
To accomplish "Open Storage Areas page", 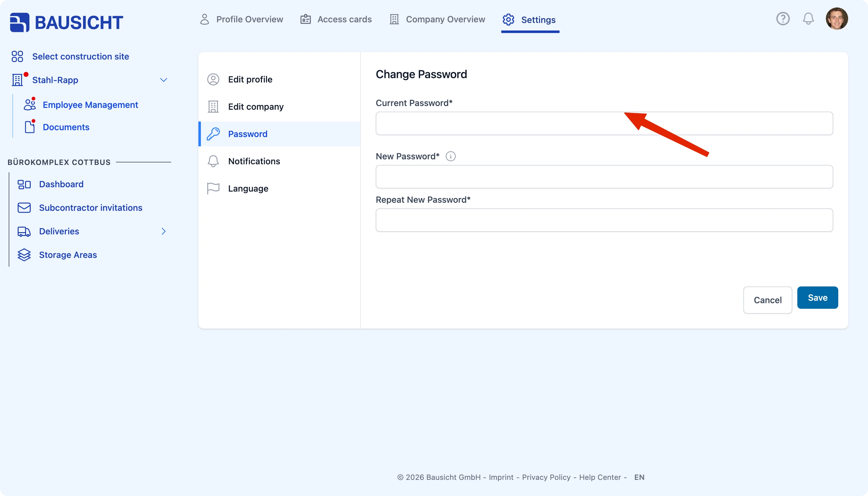I will click(x=68, y=255).
